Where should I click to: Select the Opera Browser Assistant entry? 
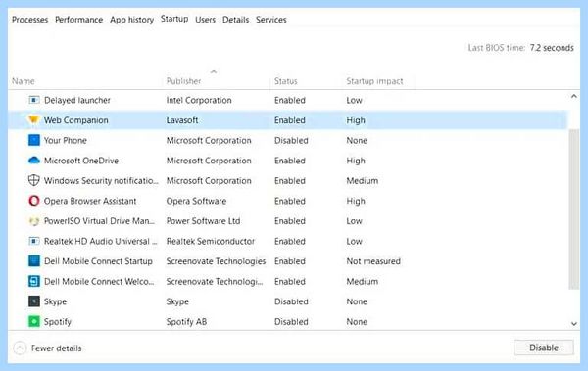tap(90, 201)
